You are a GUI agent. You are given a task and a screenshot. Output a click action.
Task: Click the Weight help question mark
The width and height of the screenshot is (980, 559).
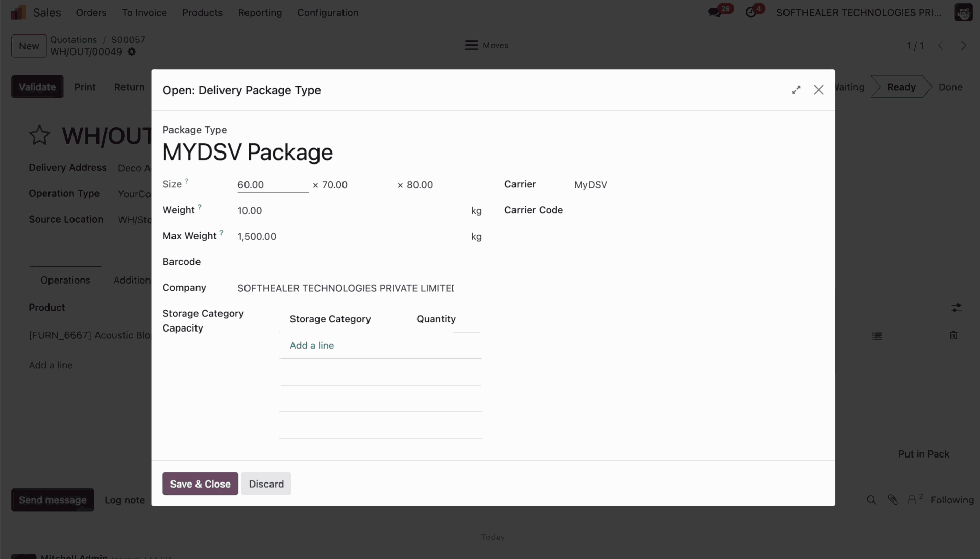point(200,207)
